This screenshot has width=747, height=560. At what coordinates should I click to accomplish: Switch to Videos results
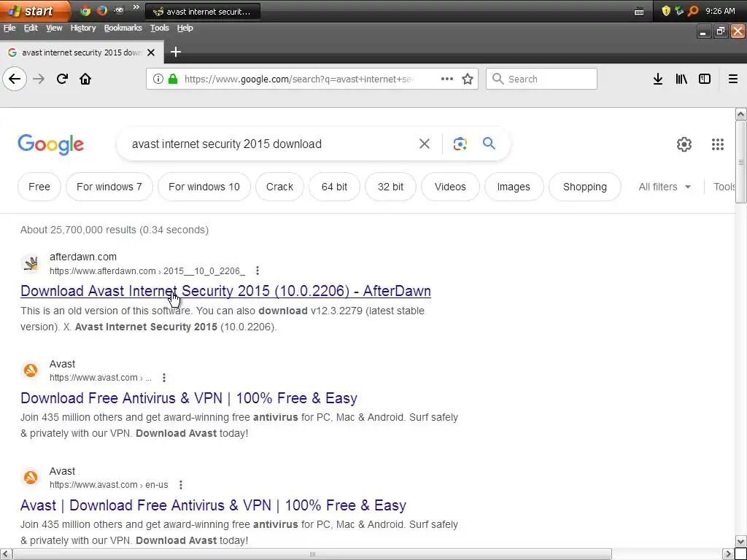[450, 187]
